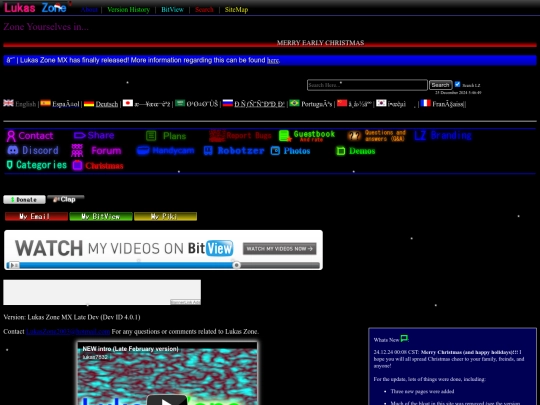Select the Spanish flag language
The height and width of the screenshot is (405, 540).
coord(45,103)
